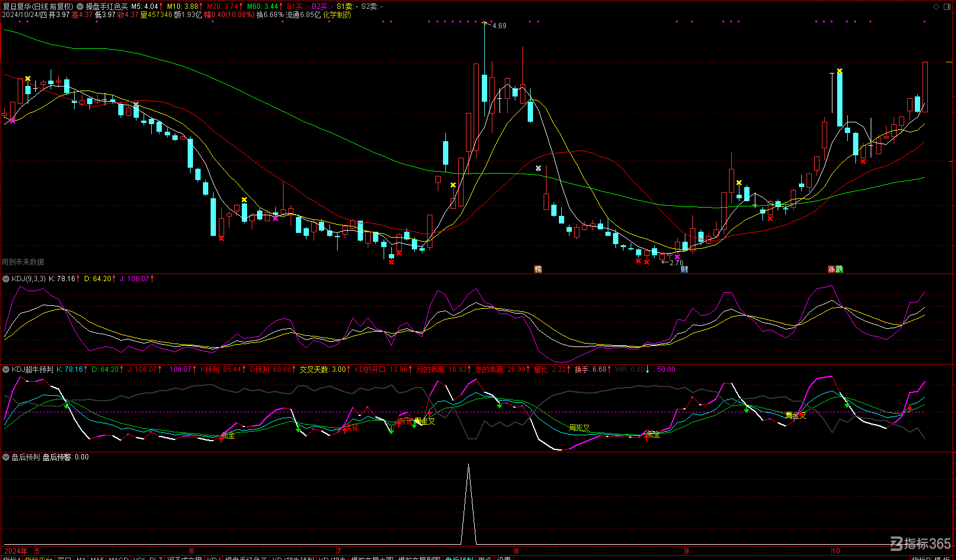Viewport: 956px width, 560px height.
Task: Collapse the KDJ超牛预判 indicator panel
Action: pos(6,369)
